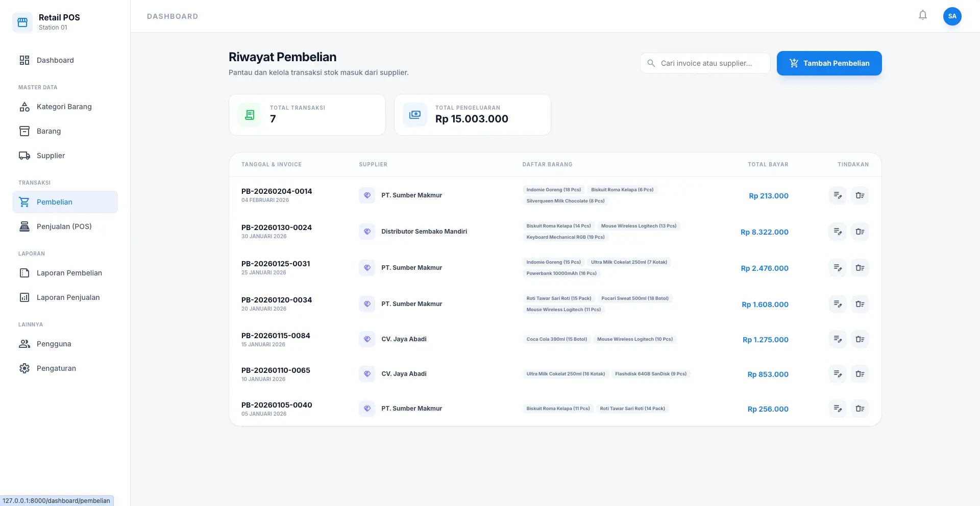Edit the PB-20260130-0024 purchase row

[x=837, y=232]
